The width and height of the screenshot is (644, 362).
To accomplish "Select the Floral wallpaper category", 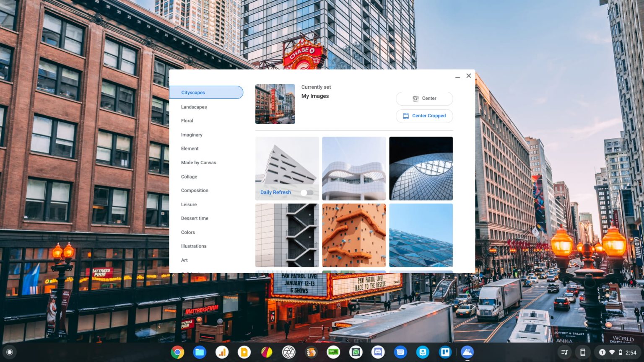I will [187, 121].
